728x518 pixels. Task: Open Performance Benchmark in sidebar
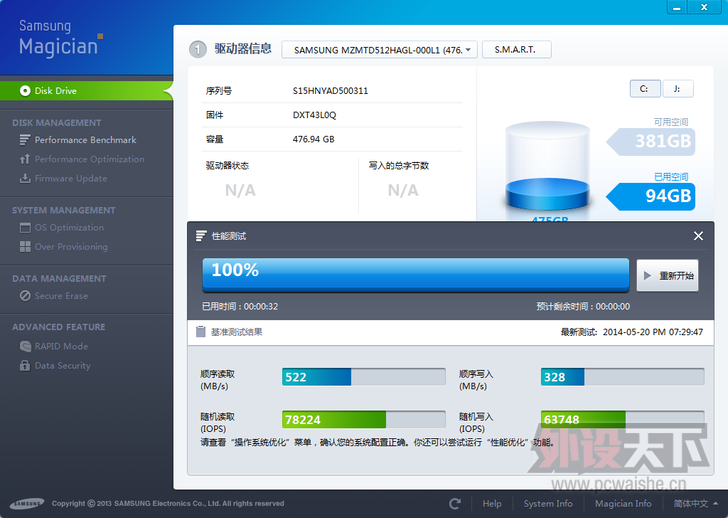tap(85, 140)
